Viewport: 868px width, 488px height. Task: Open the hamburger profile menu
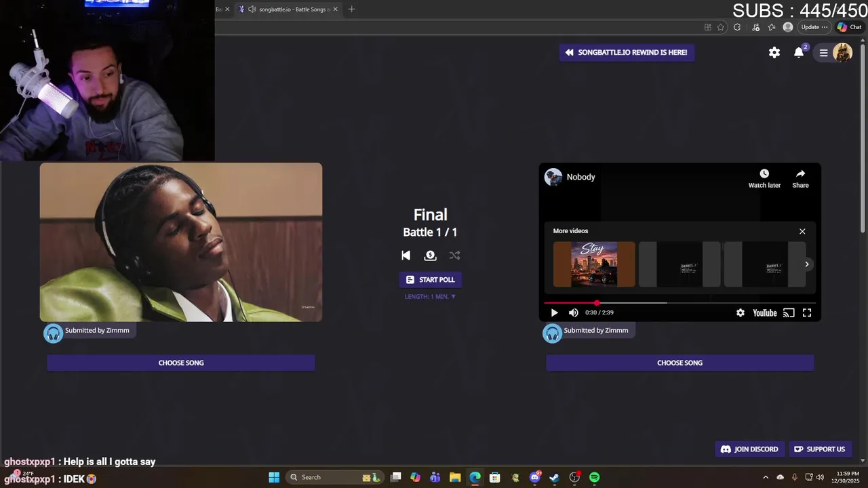pos(823,53)
